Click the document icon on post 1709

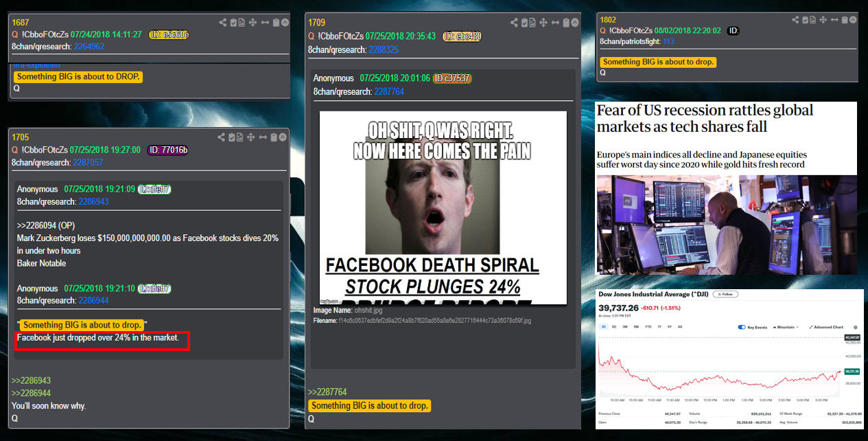tap(532, 23)
